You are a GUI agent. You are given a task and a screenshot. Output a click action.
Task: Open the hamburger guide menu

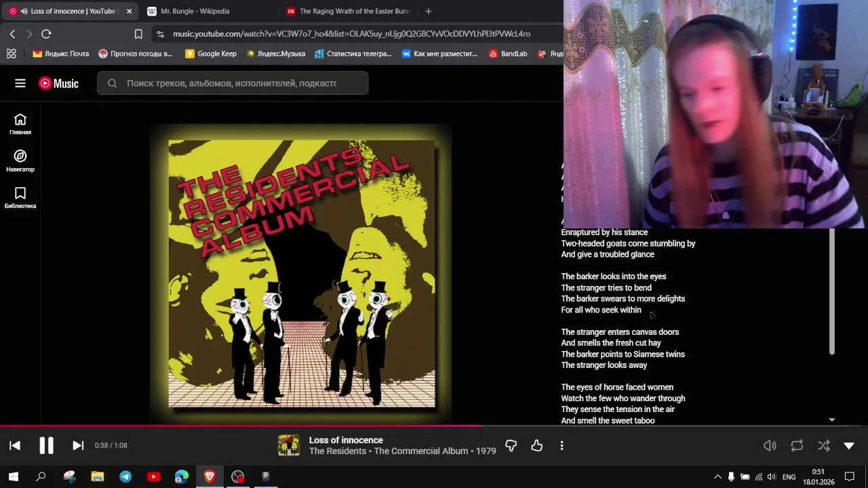pos(20,83)
